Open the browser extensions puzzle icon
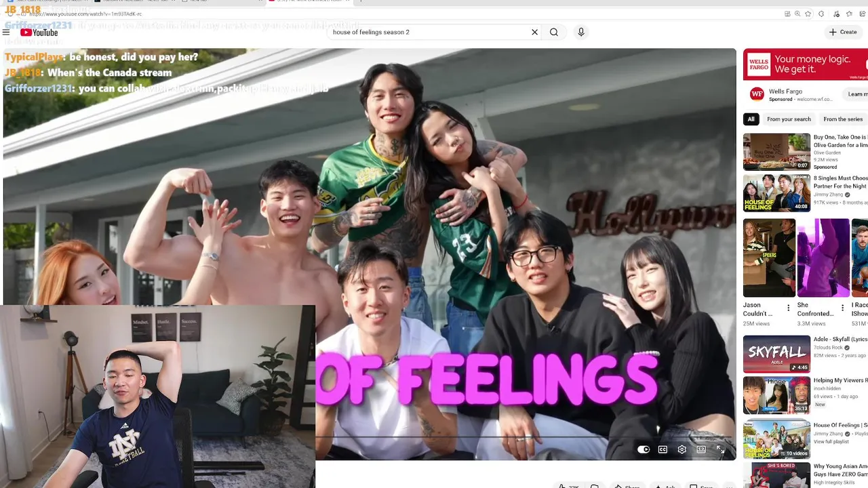This screenshot has width=868, height=488. 821,14
